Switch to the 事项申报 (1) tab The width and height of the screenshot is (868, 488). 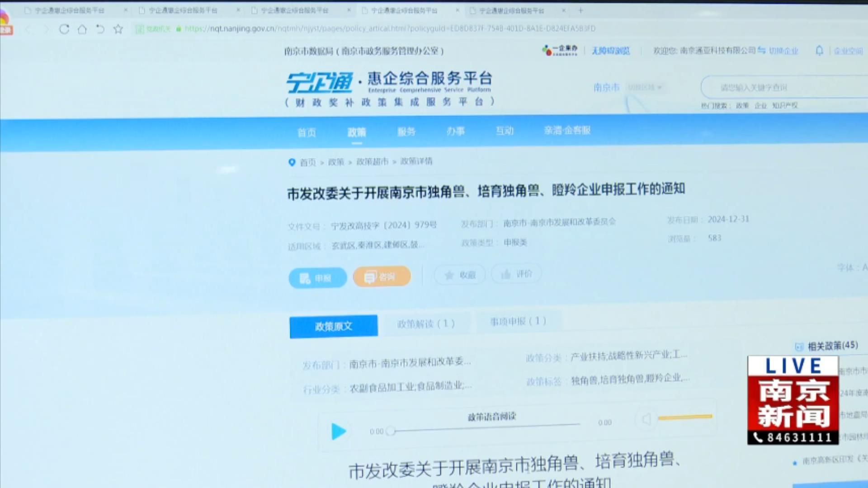click(x=519, y=322)
